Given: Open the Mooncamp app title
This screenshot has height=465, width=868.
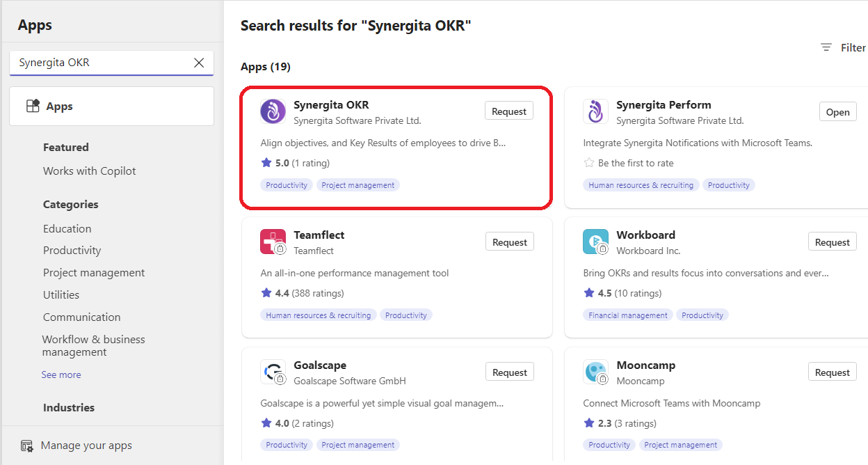Looking at the screenshot, I should pyautogui.click(x=645, y=365).
